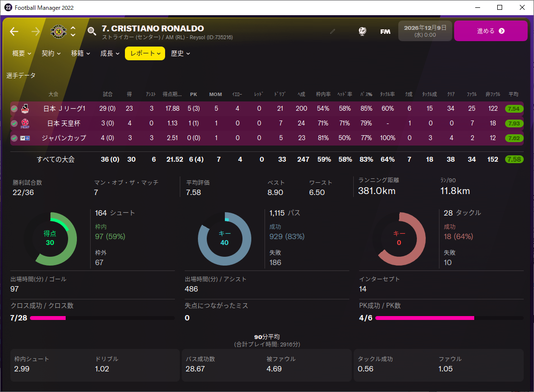Click the すべての大会 totals label
Image resolution: width=534 pixels, height=392 pixels.
point(55,159)
